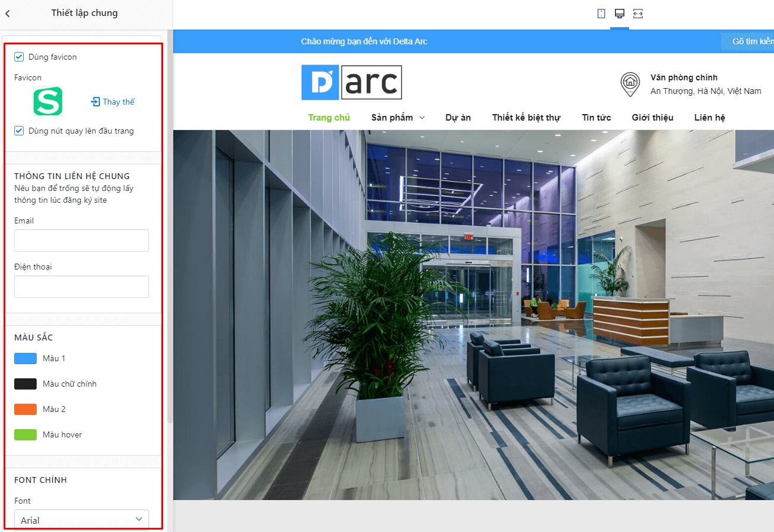The image size is (774, 532).
Task: Go to the Dự án page
Action: pos(458,117)
